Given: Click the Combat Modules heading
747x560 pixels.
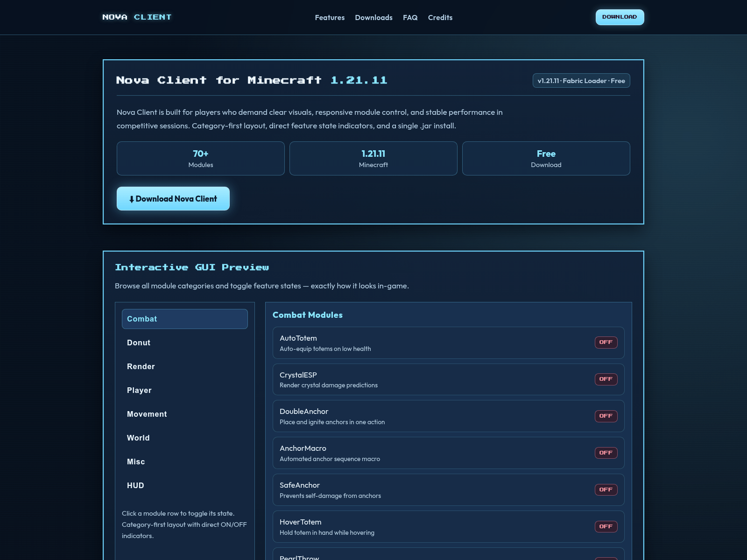Looking at the screenshot, I should click(308, 315).
